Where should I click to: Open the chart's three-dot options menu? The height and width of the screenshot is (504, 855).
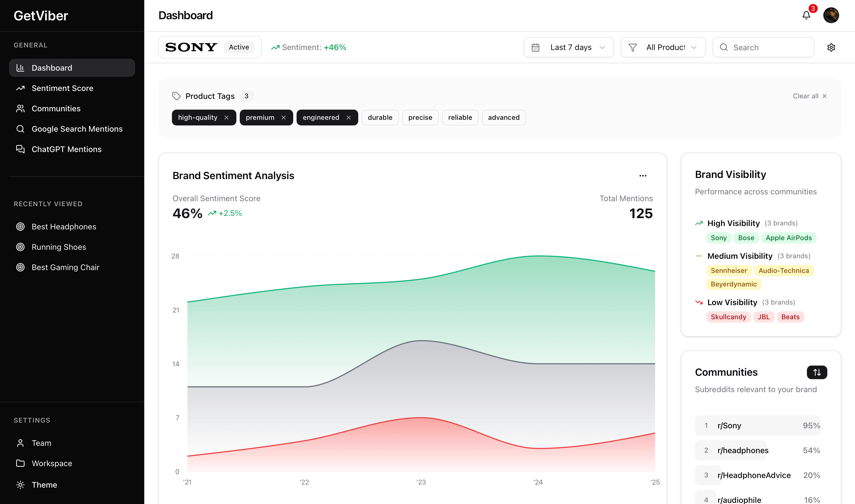(x=643, y=176)
